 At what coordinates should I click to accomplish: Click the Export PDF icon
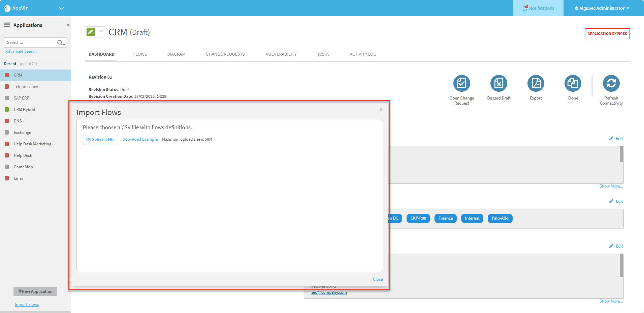(536, 83)
